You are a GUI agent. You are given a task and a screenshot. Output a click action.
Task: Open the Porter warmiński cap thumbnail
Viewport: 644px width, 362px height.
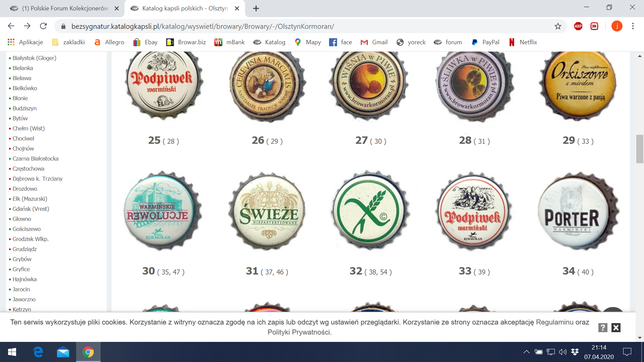pos(578,211)
